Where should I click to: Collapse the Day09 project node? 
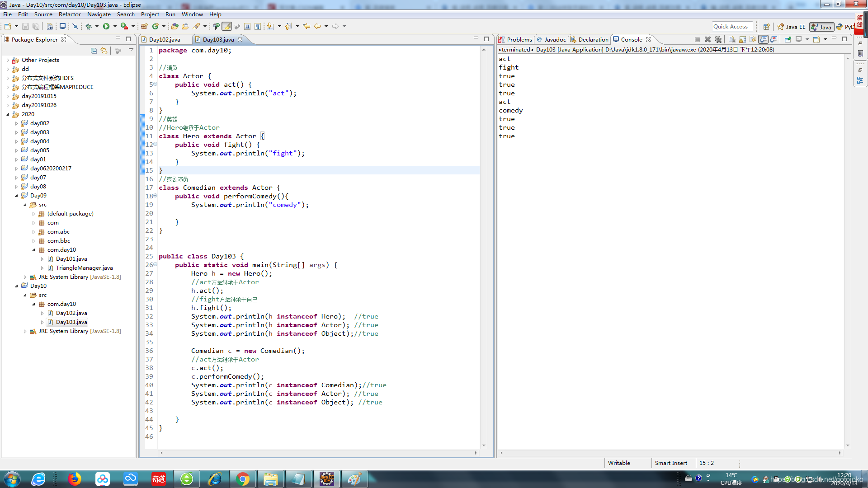pyautogui.click(x=16, y=196)
